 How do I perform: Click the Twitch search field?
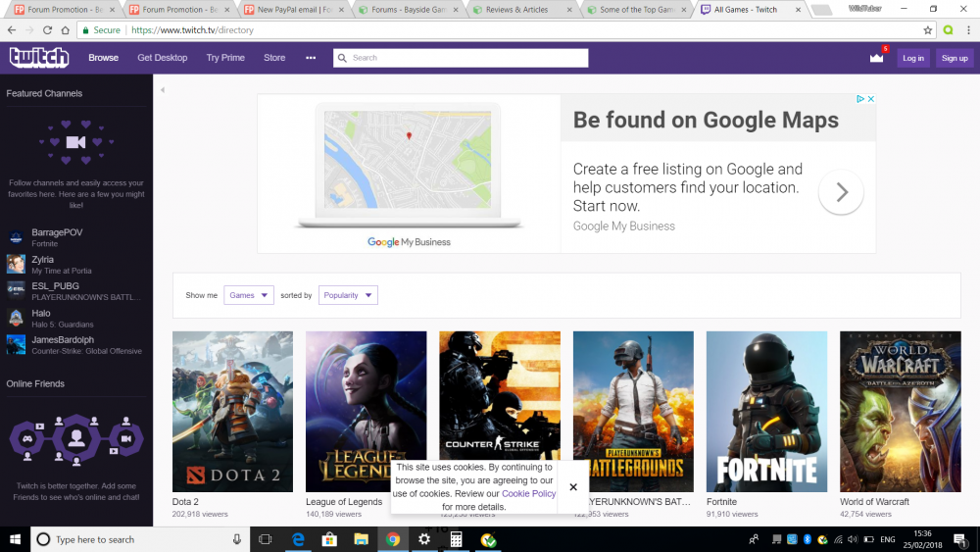pos(461,58)
